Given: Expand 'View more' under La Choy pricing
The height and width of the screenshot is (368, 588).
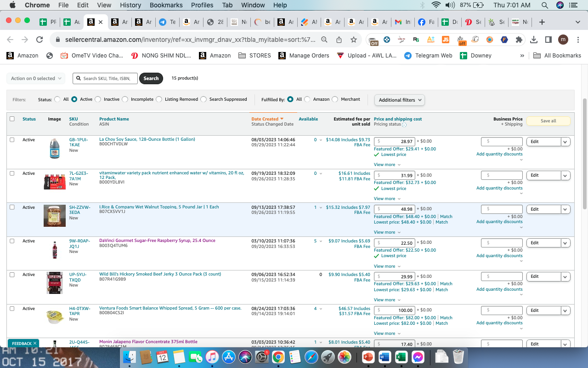Looking at the screenshot, I should click(x=387, y=165).
